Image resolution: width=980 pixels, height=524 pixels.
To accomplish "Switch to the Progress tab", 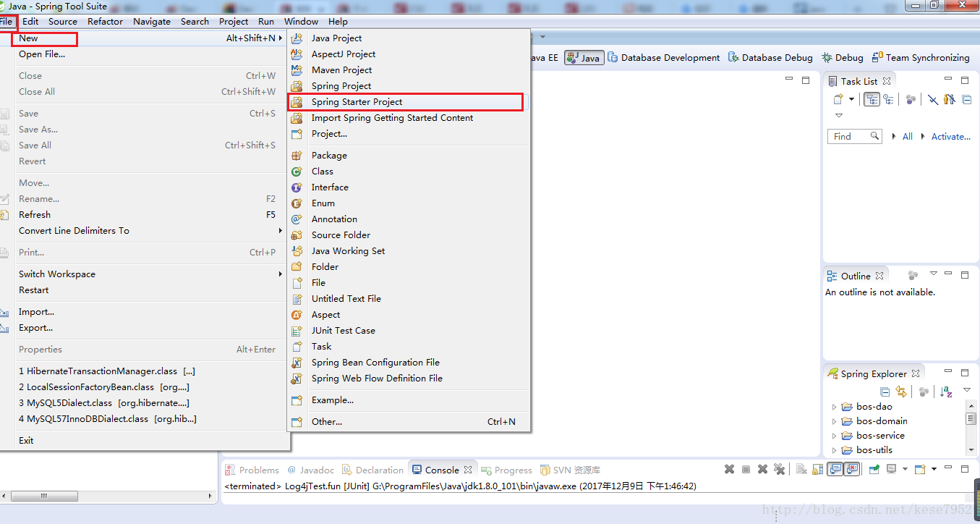I will pos(506,470).
